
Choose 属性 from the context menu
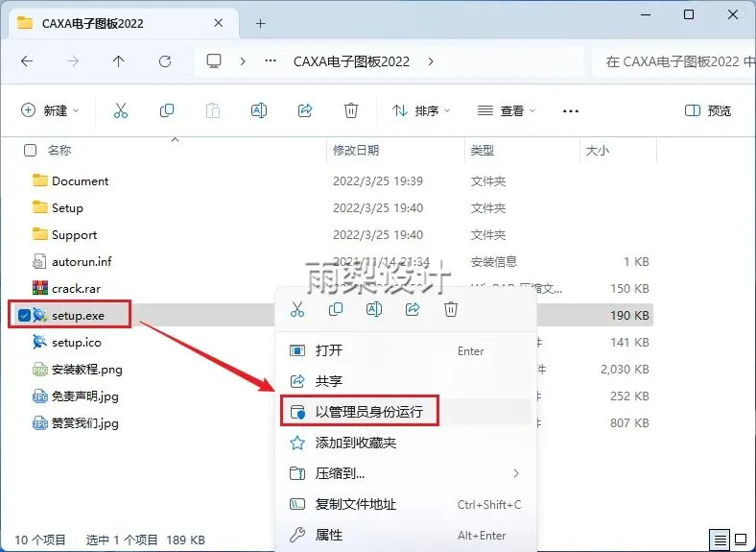point(406,535)
